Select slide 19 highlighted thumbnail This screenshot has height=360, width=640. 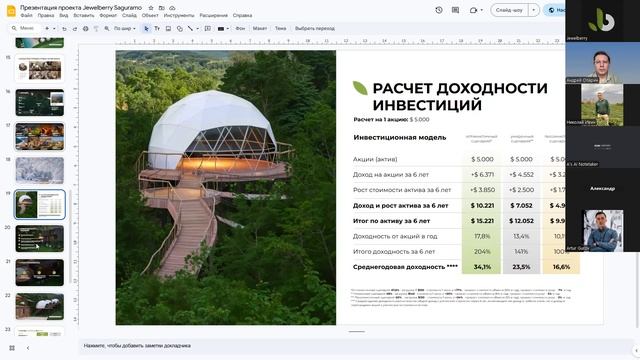click(40, 204)
